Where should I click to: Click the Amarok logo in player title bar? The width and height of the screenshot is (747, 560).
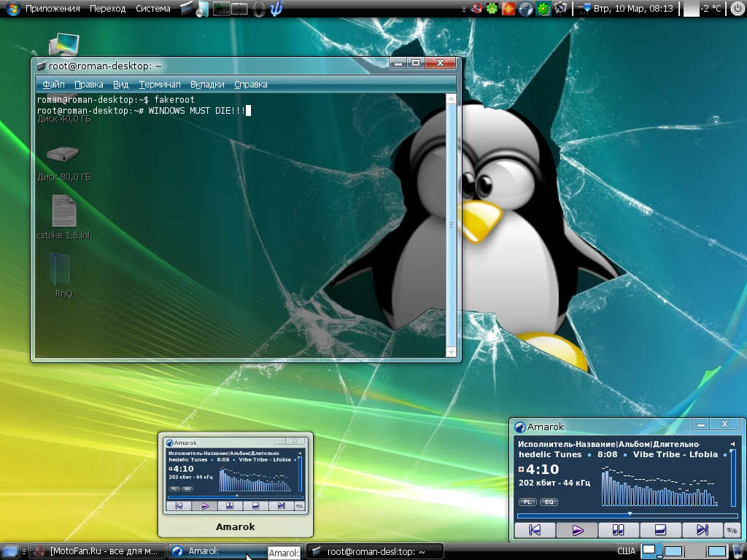point(520,427)
